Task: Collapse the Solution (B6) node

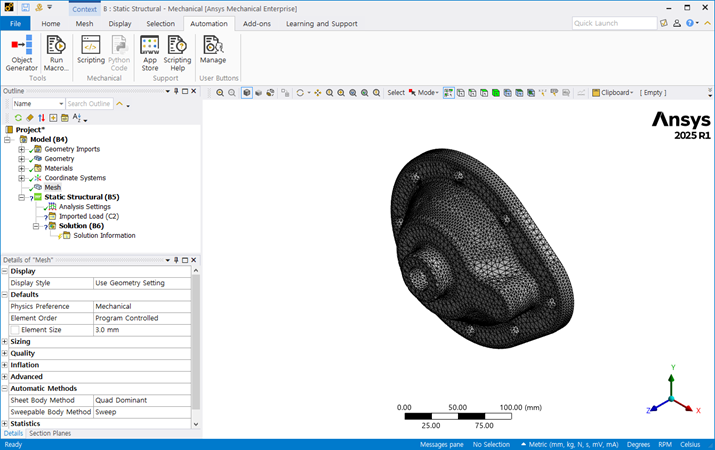Action: click(x=36, y=226)
